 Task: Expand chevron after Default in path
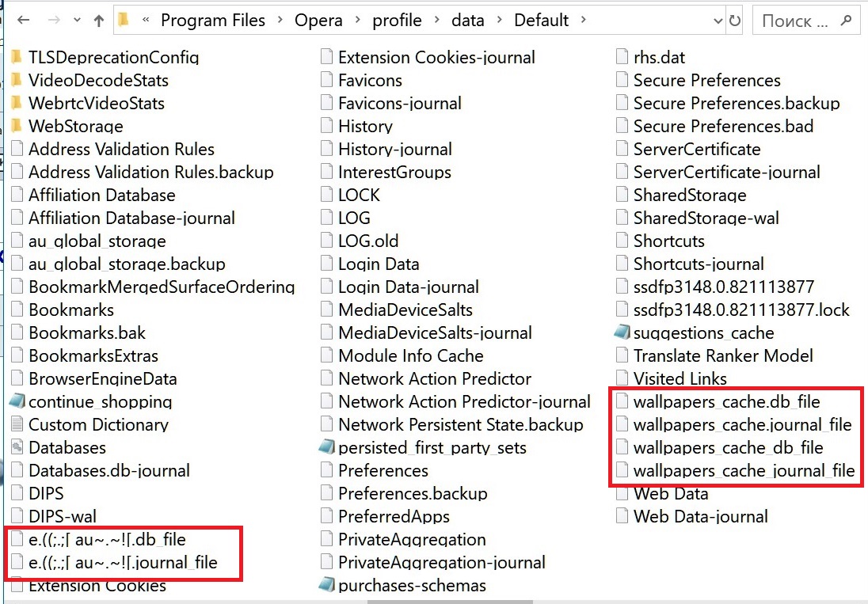[x=583, y=21]
